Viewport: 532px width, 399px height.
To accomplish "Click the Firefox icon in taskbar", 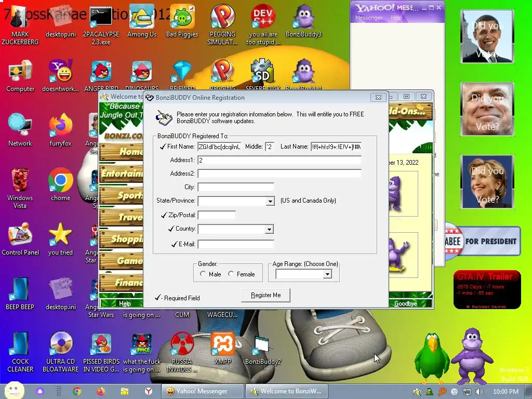I will click(100, 391).
